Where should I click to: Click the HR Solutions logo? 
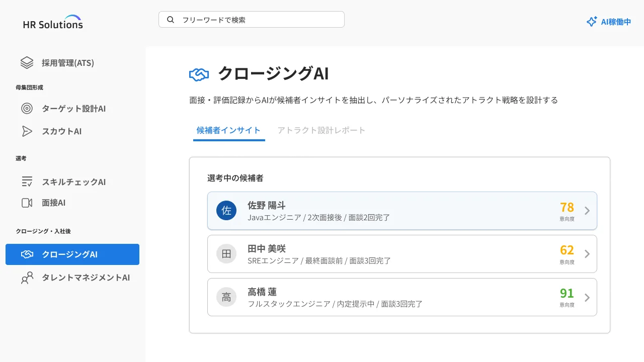tap(53, 22)
